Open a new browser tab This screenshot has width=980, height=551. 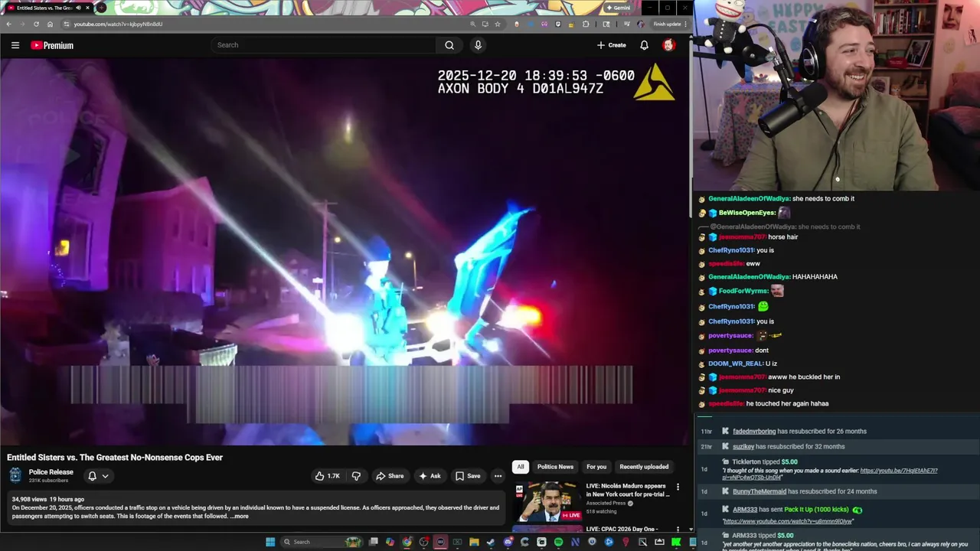pyautogui.click(x=102, y=8)
